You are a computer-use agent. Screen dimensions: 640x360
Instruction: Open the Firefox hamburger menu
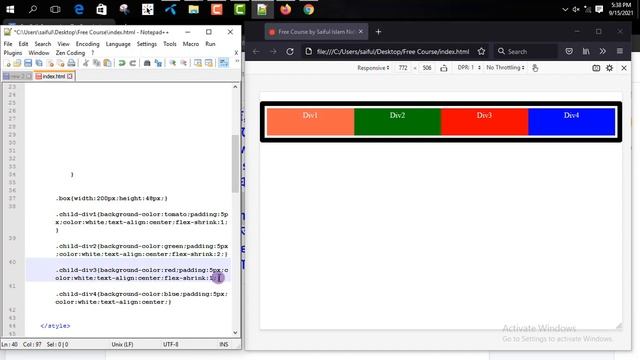[620, 51]
